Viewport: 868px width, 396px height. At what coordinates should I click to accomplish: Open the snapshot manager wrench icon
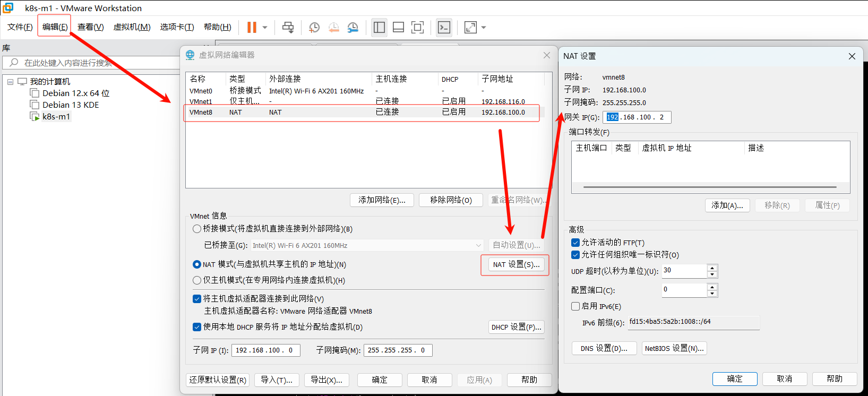pos(353,27)
